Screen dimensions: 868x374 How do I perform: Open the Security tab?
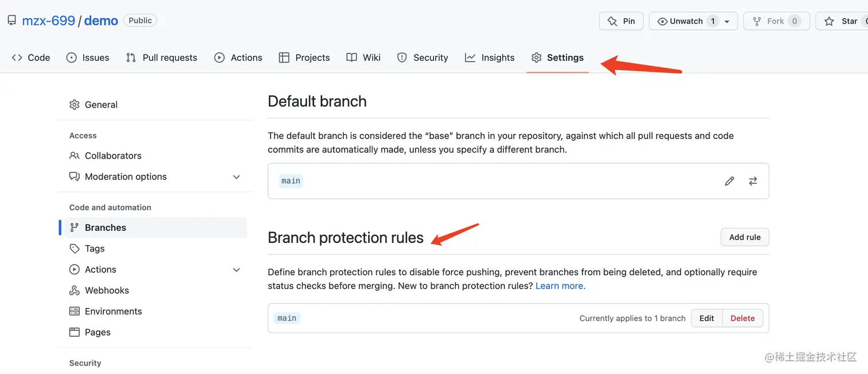423,57
